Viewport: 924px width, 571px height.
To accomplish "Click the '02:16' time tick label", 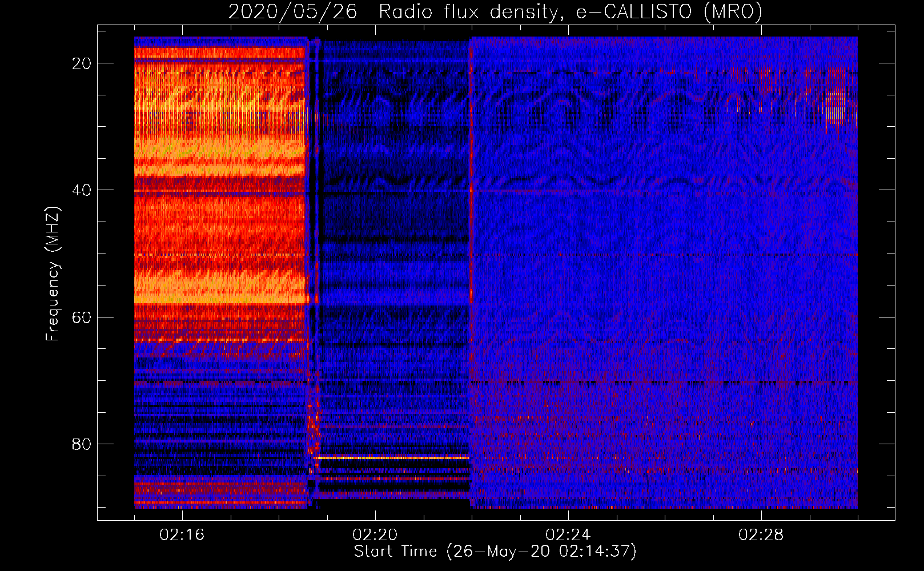I will [x=182, y=535].
